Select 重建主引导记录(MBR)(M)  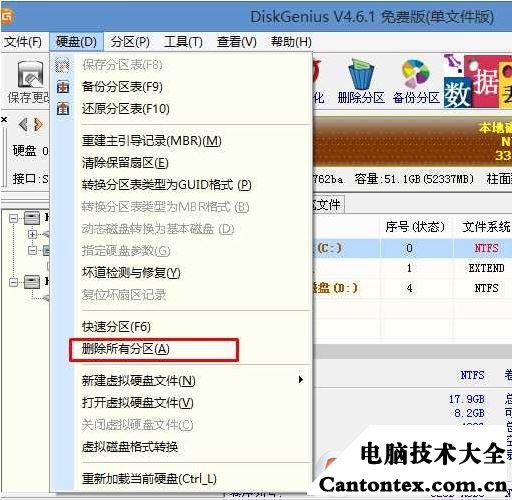(152, 141)
